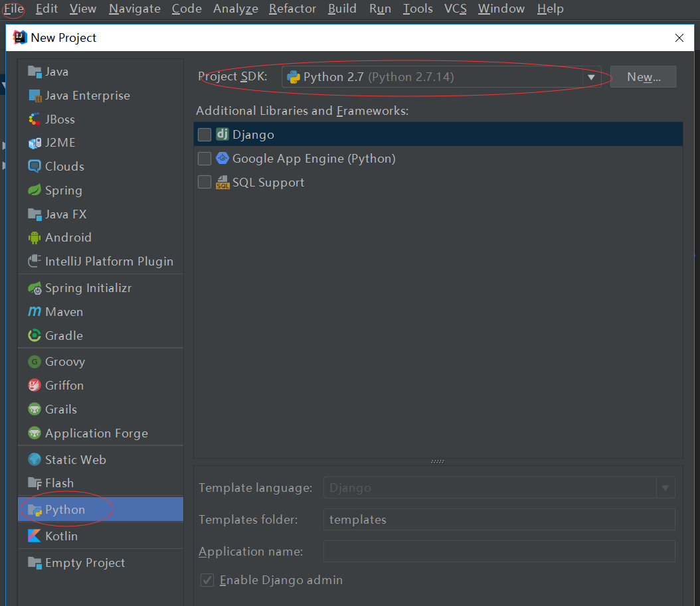Select the Flash folder icon
Screen dimensions: 700x606
[35, 483]
